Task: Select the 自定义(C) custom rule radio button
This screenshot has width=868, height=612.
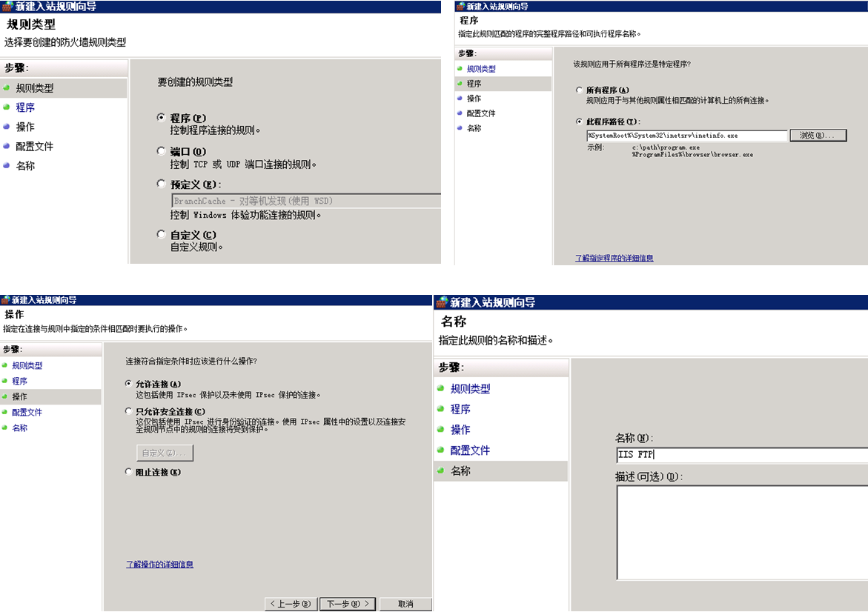Action: tap(162, 234)
